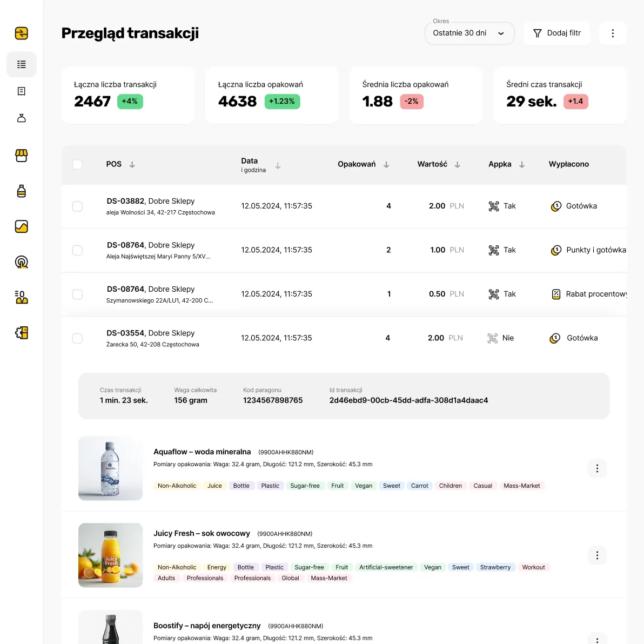Click the receipt code 1234567898765
This screenshot has height=644, width=644.
pos(273,400)
